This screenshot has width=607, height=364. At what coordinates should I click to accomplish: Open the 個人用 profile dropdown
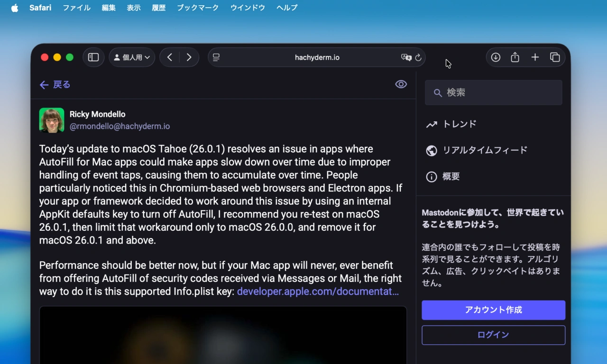[132, 57]
